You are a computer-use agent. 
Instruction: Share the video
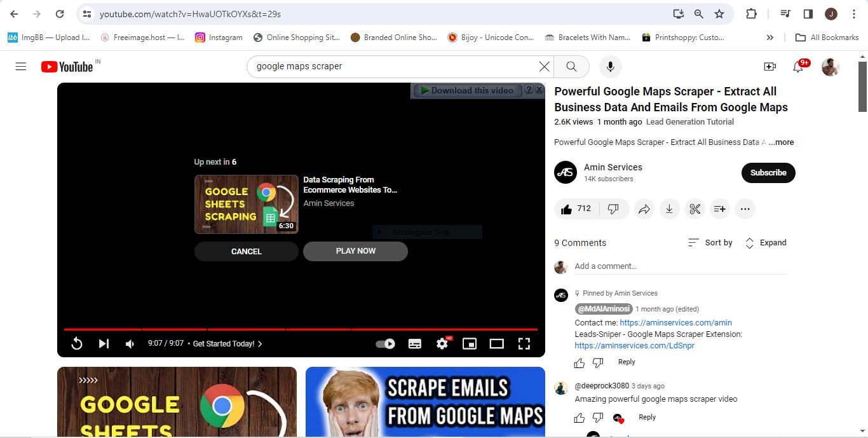(x=644, y=209)
